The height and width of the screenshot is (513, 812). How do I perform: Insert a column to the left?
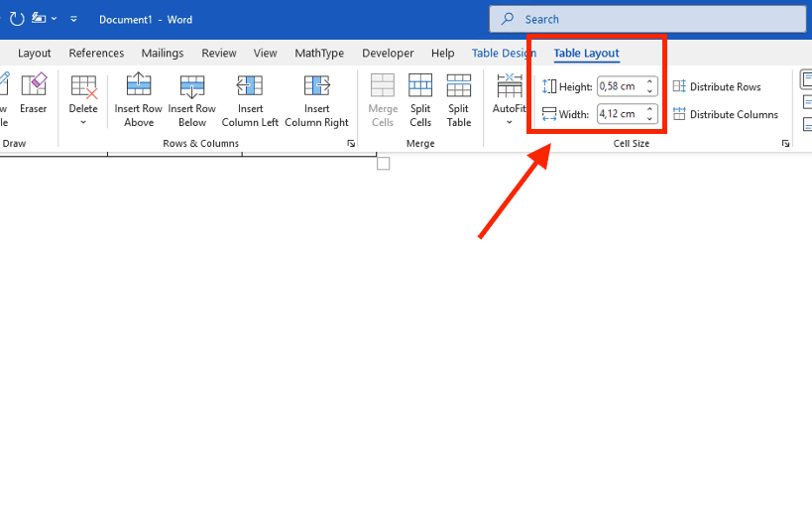coord(250,100)
